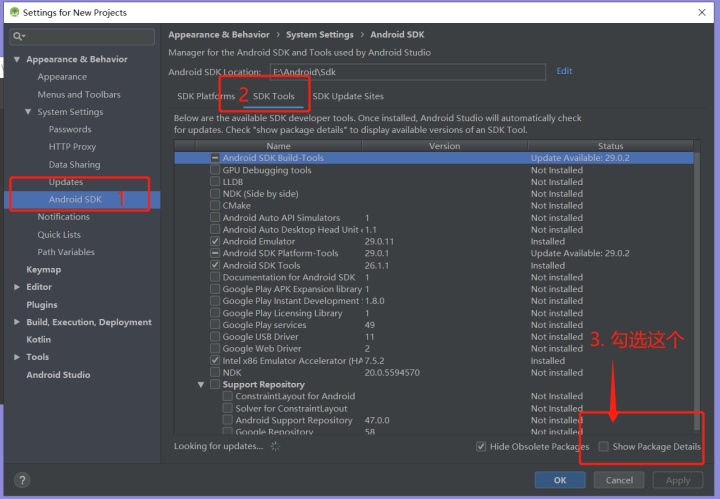Click NDK version 20.0.5594570 cell
Image resolution: width=720 pixels, height=499 pixels.
pos(392,372)
